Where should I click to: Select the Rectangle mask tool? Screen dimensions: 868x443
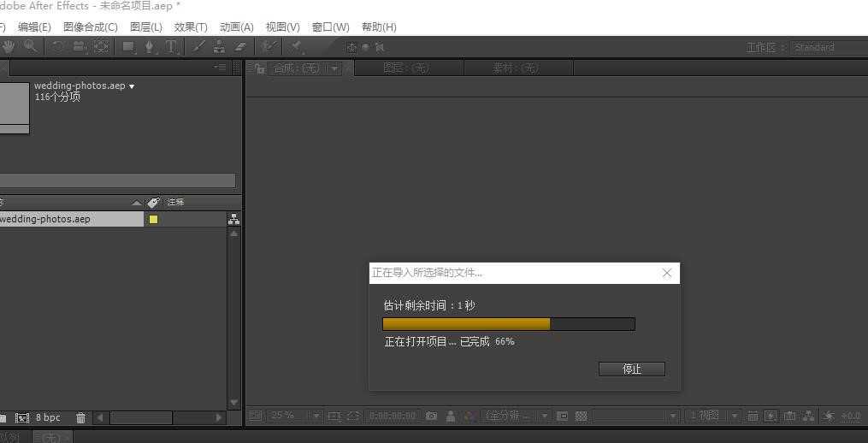[x=128, y=47]
